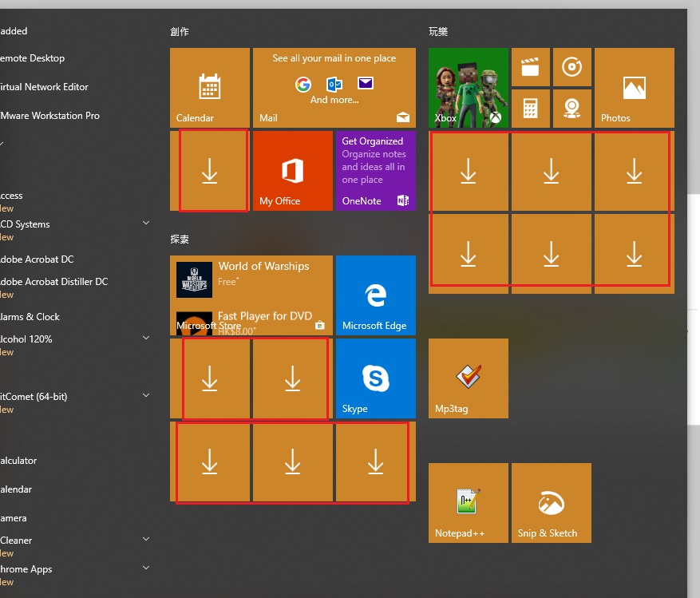Launch Notepad++ from its tile
Viewport: 700px width, 598px height.
(468, 503)
